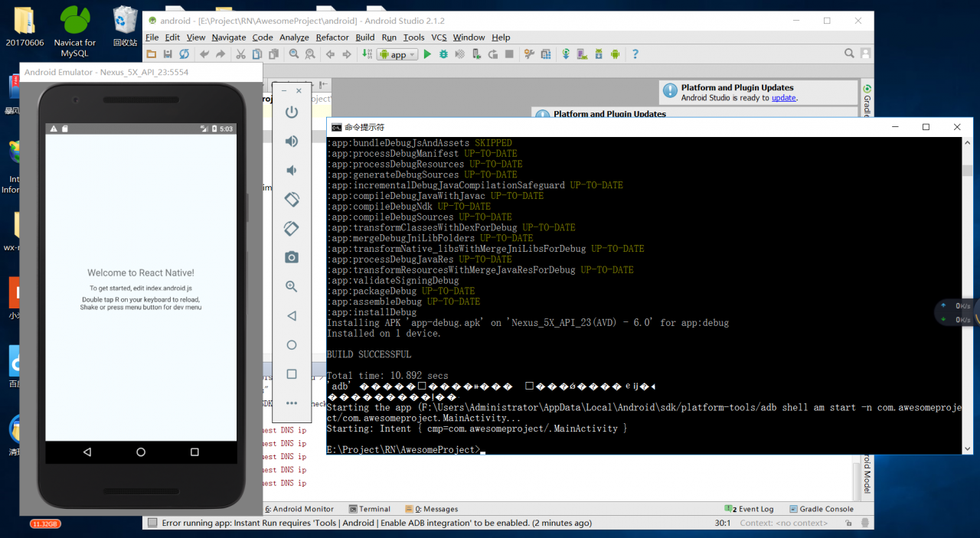Open the Edit menu
Image resolution: width=980 pixels, height=538 pixels.
point(172,37)
